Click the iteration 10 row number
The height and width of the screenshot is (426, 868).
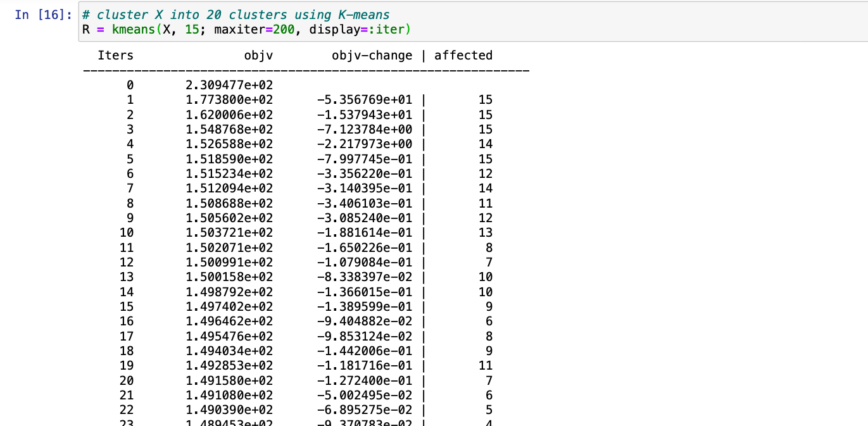click(x=127, y=233)
